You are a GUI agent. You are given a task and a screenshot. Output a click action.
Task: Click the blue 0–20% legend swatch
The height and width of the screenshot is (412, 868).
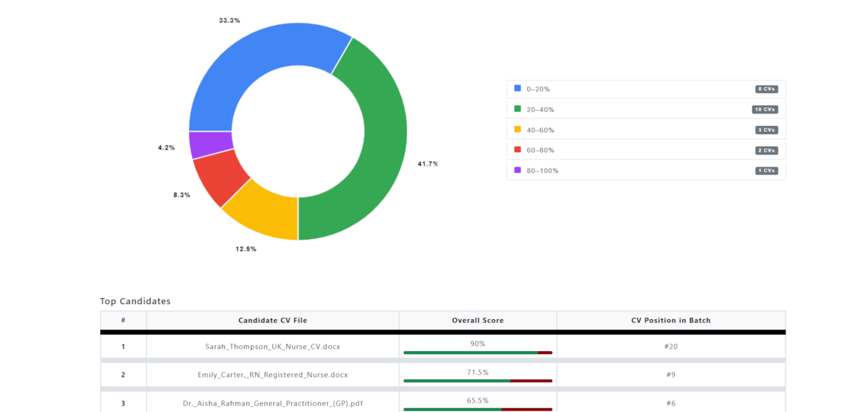pos(518,88)
